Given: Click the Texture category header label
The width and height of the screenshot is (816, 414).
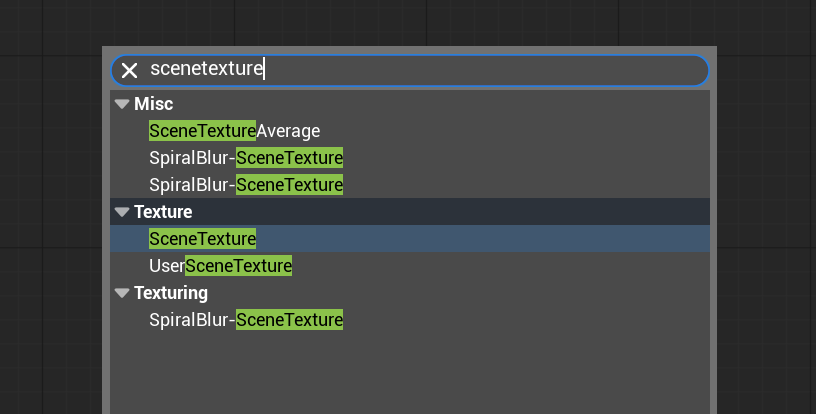Looking at the screenshot, I should click(163, 212).
